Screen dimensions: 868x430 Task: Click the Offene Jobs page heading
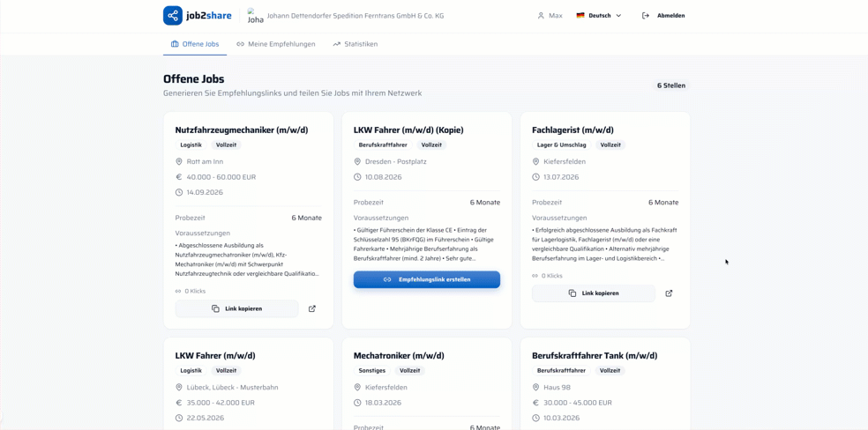point(194,79)
